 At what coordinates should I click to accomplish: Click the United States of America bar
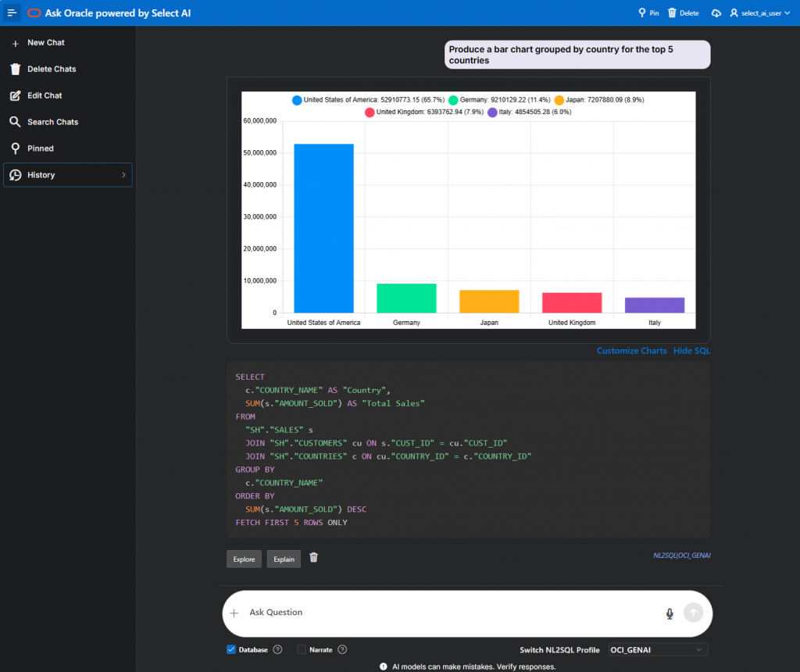(323, 228)
